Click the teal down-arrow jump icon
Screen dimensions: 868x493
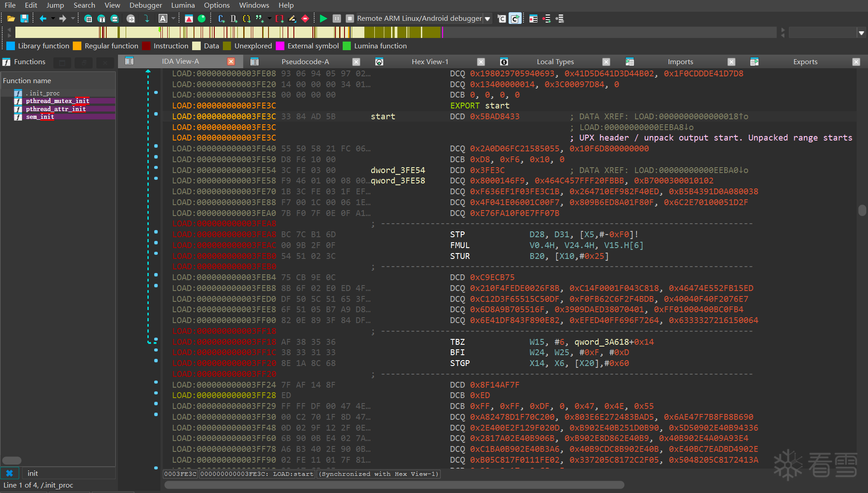[x=147, y=19]
